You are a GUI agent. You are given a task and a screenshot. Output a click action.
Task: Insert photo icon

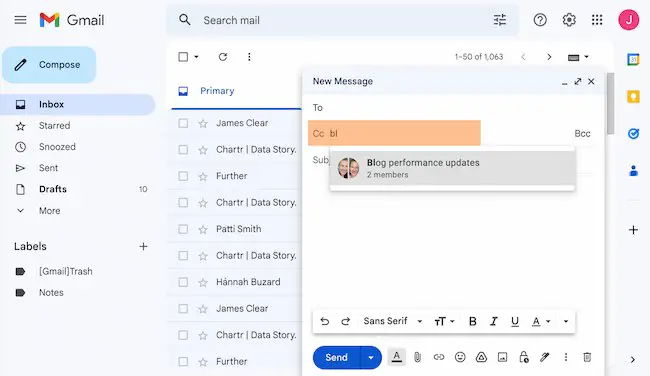tap(502, 357)
